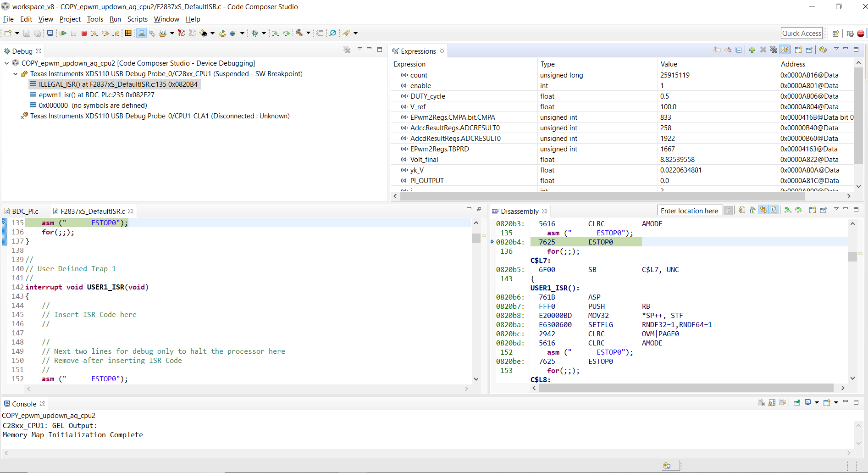Click the Save toolbar icon
The image size is (868, 473).
click(27, 33)
